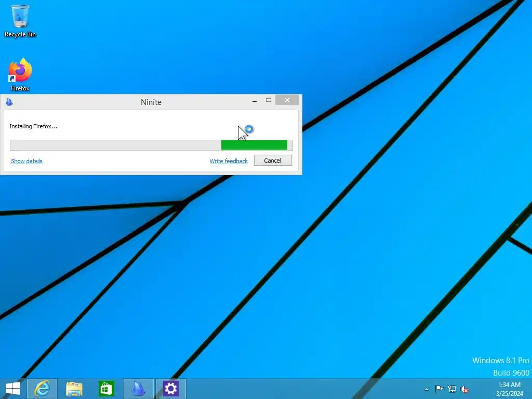The image size is (532, 399).
Task: Open Action Center flag icon
Action: 439,389
